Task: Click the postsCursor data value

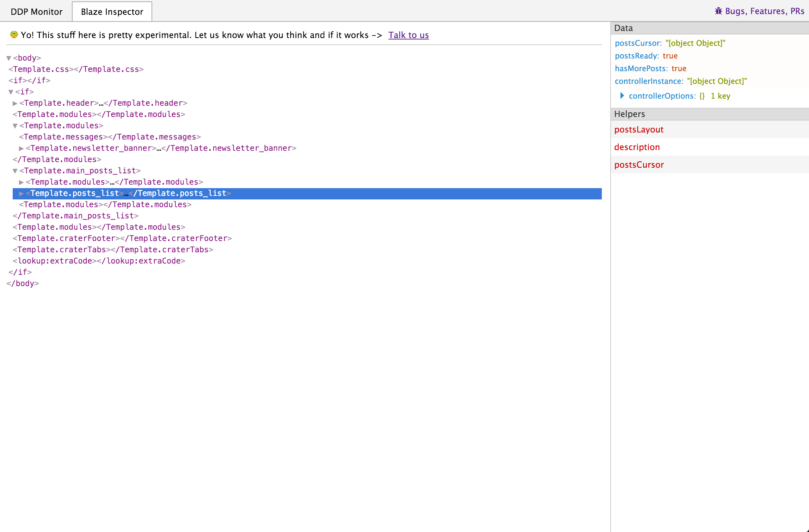Action: coord(695,43)
